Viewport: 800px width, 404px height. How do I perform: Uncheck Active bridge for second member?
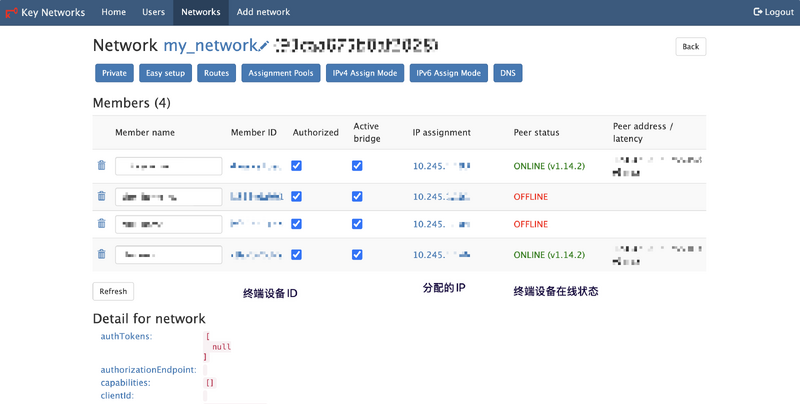click(357, 196)
